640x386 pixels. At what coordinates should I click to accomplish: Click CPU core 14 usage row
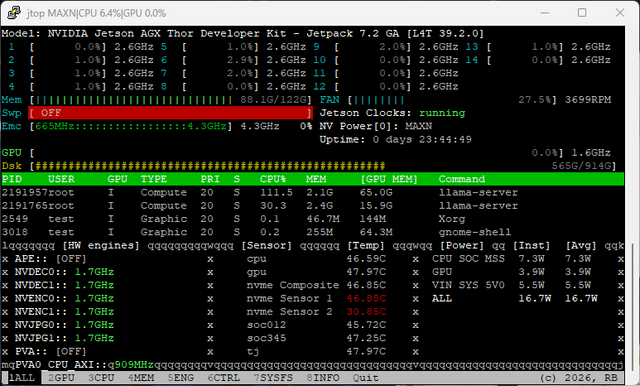pyautogui.click(x=538, y=60)
